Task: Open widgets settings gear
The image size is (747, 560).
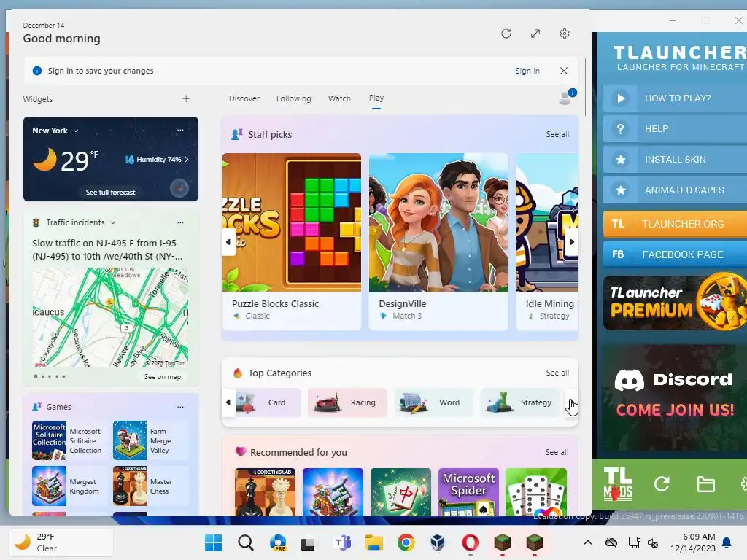Action: (x=565, y=34)
